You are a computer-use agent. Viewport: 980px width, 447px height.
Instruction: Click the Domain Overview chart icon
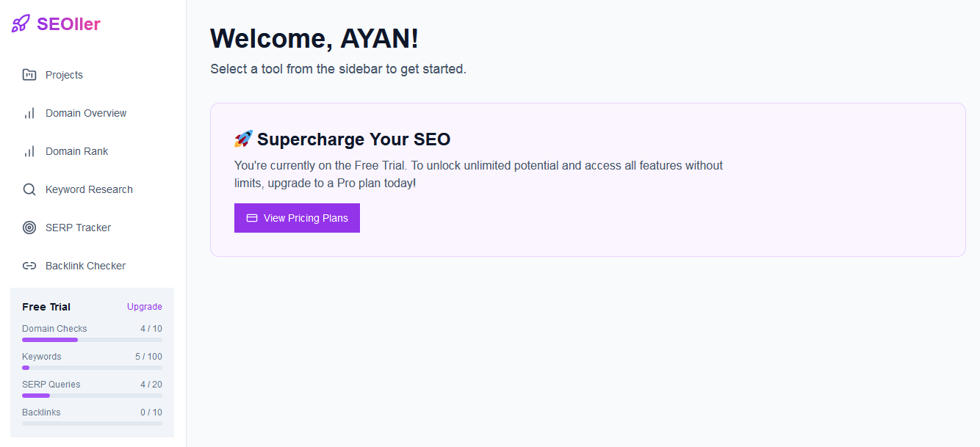pyautogui.click(x=29, y=112)
